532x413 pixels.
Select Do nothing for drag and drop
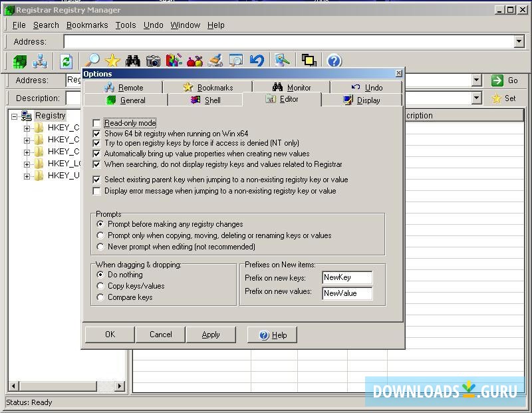(100, 274)
